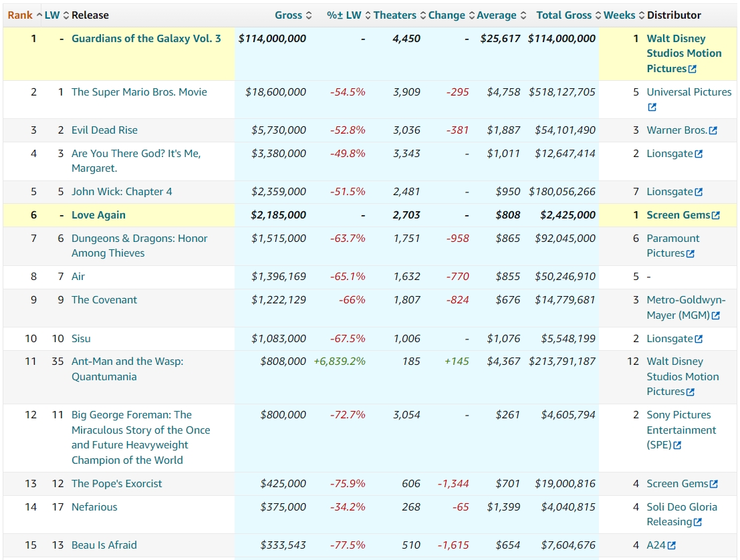The width and height of the screenshot is (740, 560).
Task: Open external link icon next to A24
Action: 672,545
